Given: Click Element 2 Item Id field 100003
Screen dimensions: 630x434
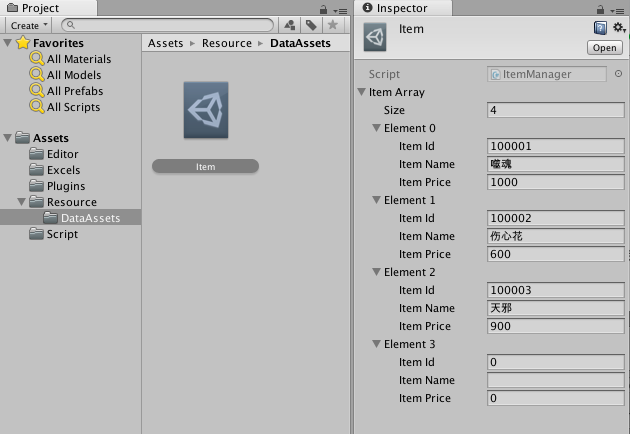Looking at the screenshot, I should (x=556, y=290).
